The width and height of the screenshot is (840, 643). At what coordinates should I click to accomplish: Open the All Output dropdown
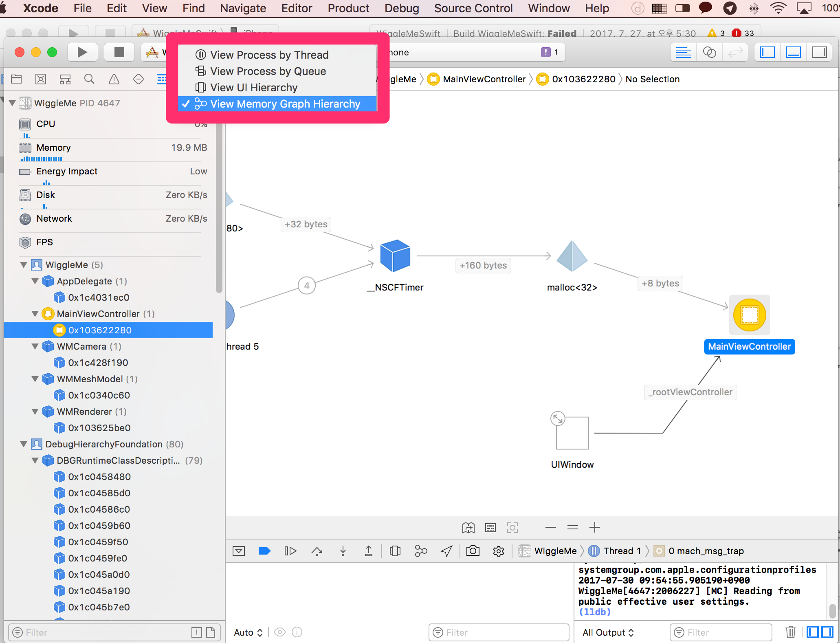[x=608, y=632]
